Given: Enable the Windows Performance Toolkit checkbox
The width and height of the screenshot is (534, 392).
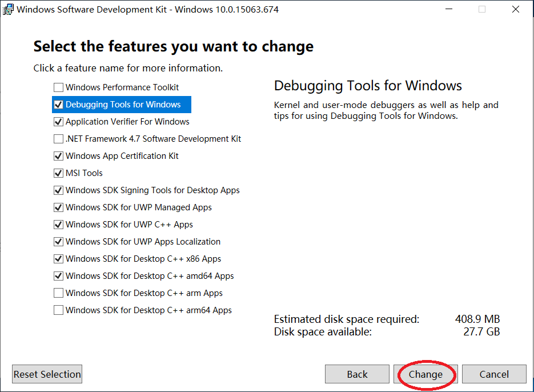Looking at the screenshot, I should 59,87.
